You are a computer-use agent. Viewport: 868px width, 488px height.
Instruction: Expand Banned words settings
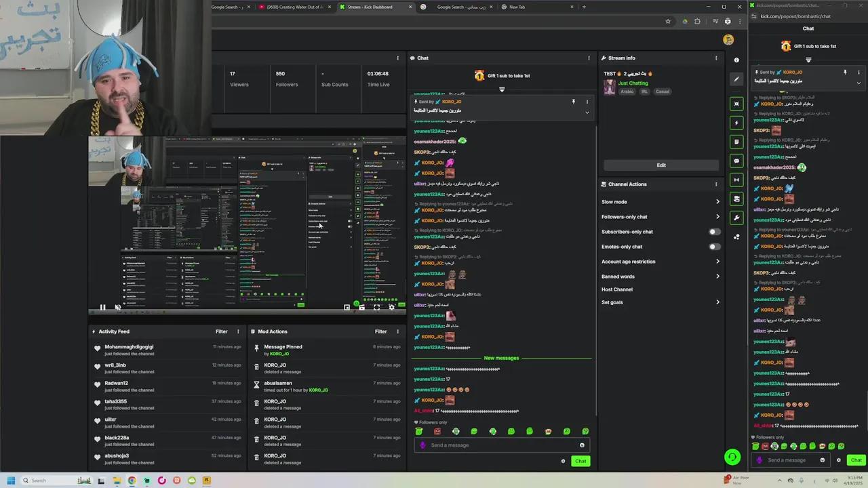[660, 277]
